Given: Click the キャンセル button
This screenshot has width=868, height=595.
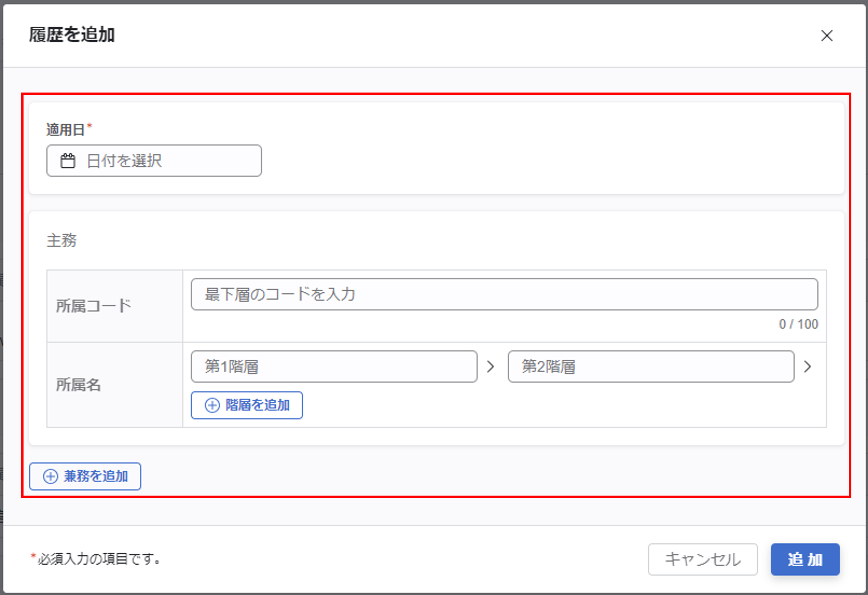Looking at the screenshot, I should tap(702, 559).
